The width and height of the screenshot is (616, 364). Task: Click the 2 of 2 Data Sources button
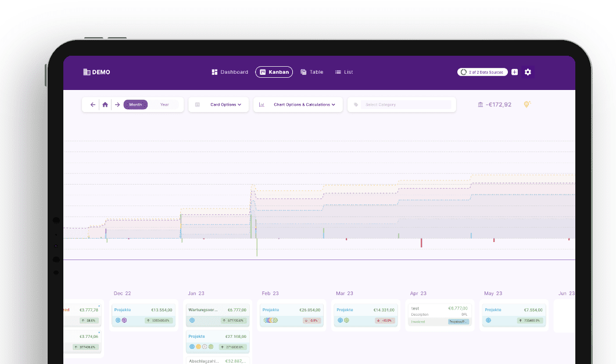(x=482, y=72)
